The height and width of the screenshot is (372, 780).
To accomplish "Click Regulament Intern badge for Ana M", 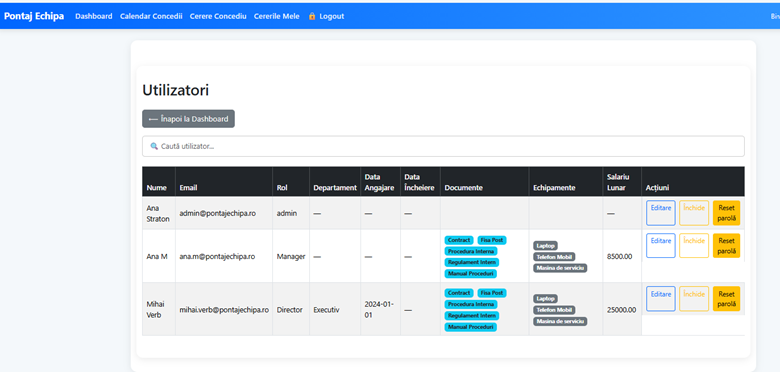I will pos(472,263).
